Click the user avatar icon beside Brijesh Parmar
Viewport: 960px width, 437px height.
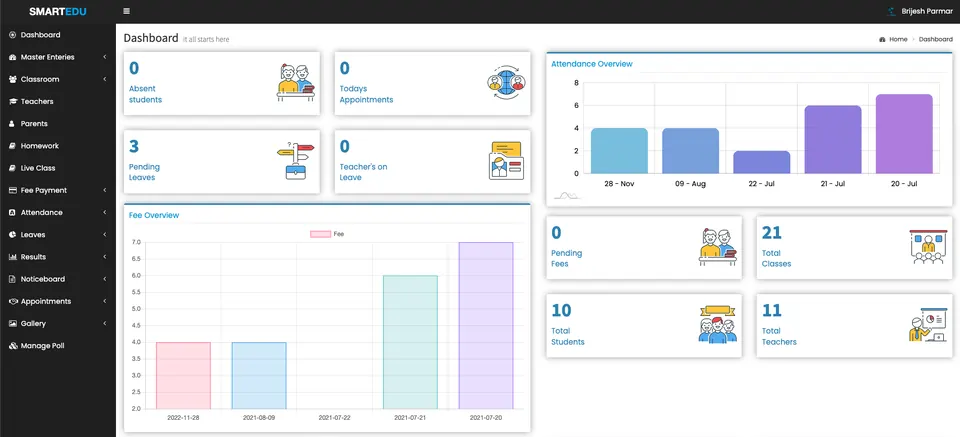[891, 11]
